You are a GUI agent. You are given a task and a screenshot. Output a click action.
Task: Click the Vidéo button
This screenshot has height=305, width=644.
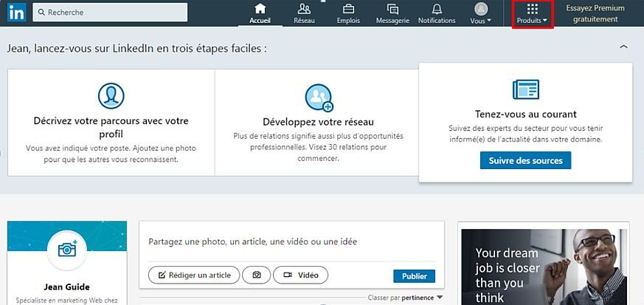point(301,275)
